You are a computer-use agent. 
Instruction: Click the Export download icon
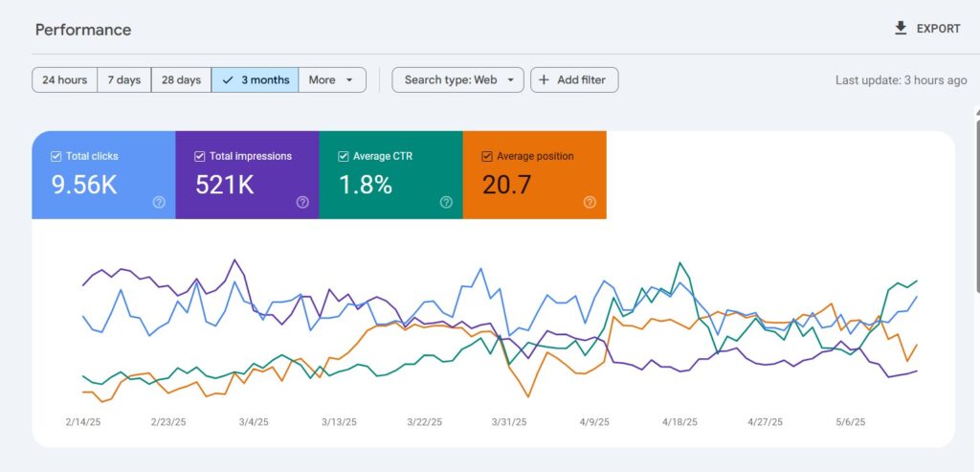coord(900,29)
